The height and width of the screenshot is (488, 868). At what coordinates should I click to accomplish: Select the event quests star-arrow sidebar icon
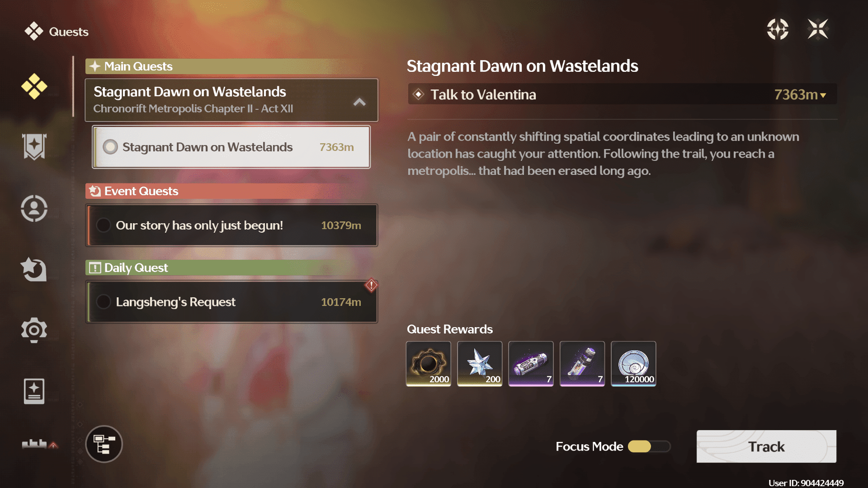tap(34, 269)
